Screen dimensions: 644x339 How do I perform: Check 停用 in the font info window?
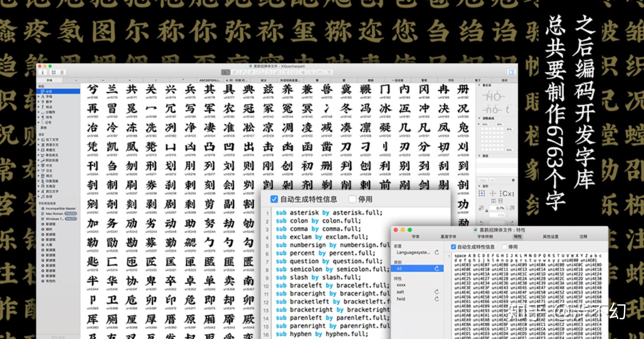click(505, 247)
